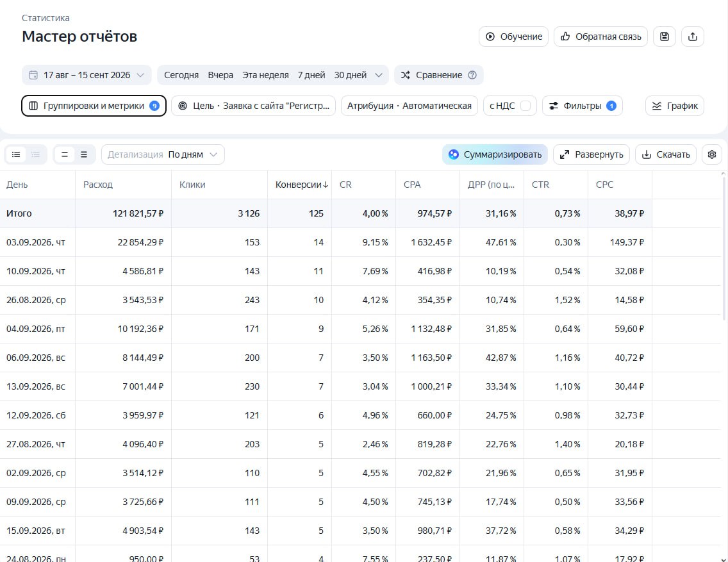
Task: Open Детализация По дням dropdown
Action: pos(163,154)
